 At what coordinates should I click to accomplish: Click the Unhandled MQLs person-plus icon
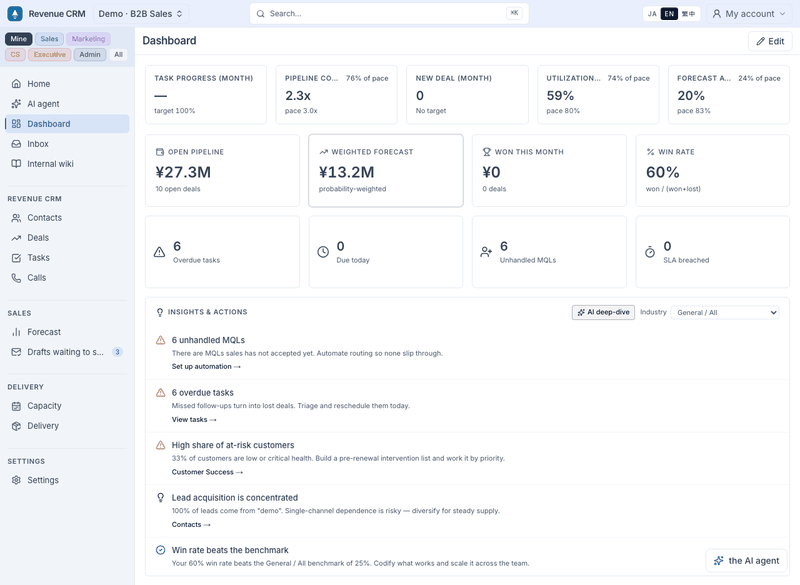pos(486,252)
